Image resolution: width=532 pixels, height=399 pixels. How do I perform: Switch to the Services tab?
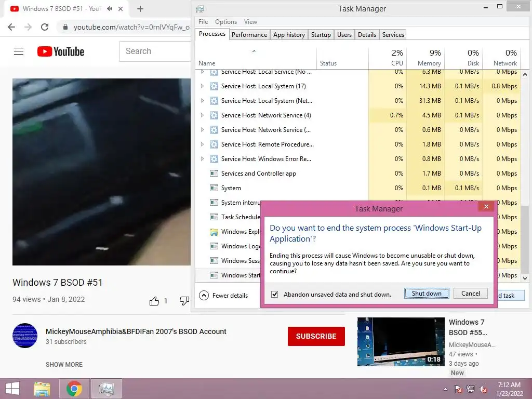pos(393,35)
